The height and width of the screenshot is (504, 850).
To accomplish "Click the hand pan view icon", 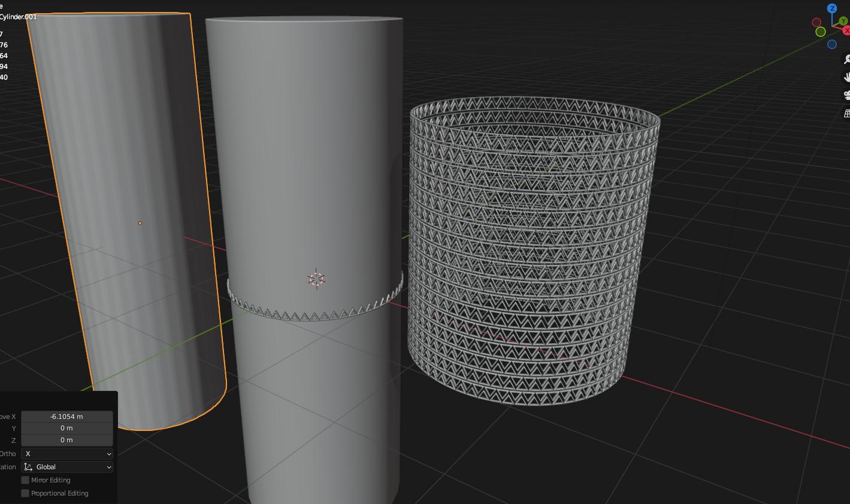I will click(848, 77).
